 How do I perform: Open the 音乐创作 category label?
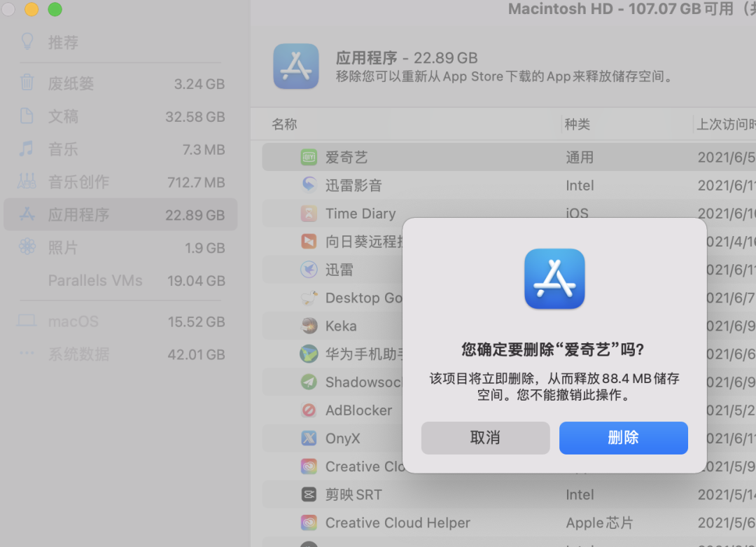click(78, 182)
